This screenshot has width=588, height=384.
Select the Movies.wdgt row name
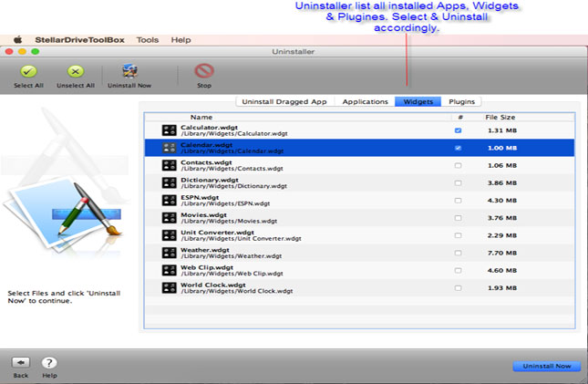(x=203, y=214)
